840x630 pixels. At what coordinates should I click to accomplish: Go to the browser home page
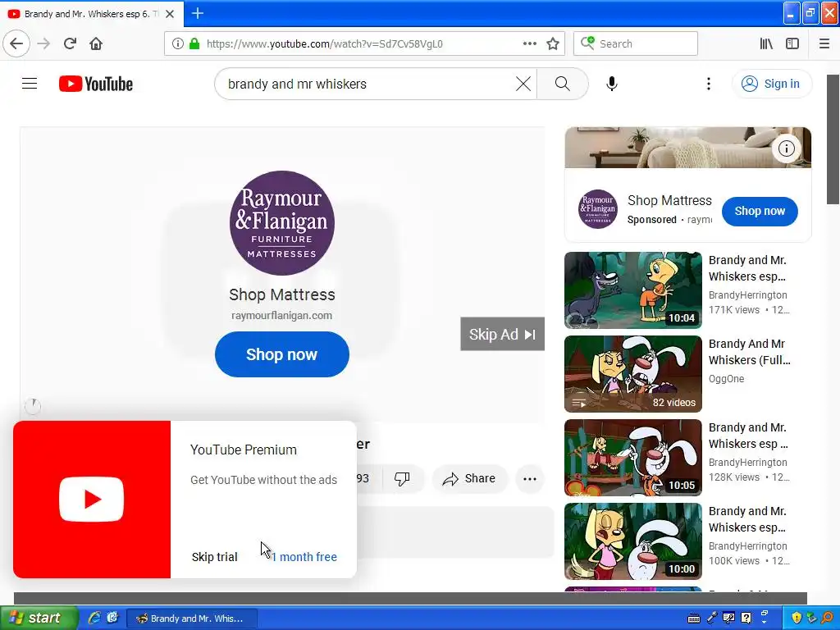96,43
